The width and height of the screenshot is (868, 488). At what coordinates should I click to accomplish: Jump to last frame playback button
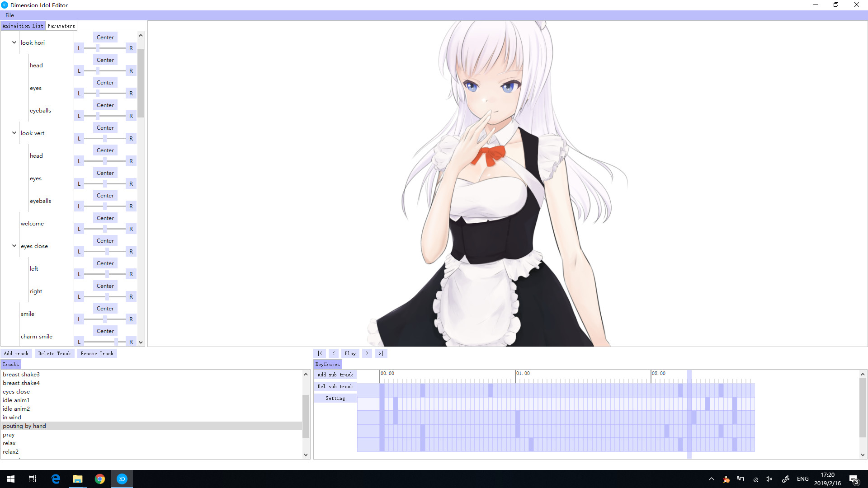(381, 353)
